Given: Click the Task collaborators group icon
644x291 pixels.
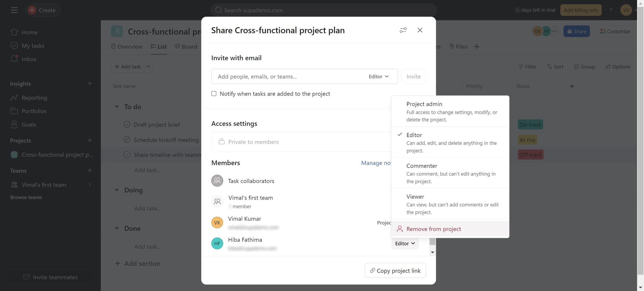Looking at the screenshot, I should pyautogui.click(x=217, y=181).
